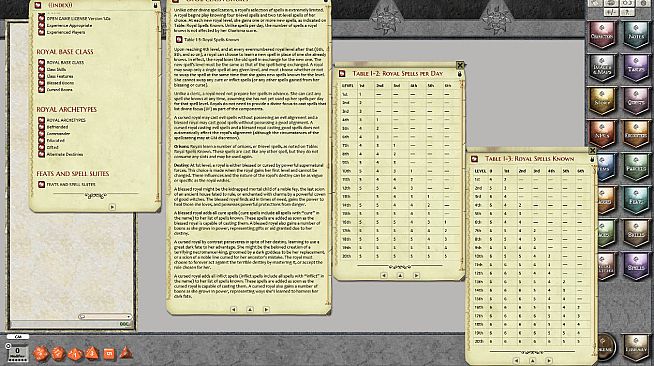Close the Table 1-2 window
654x366 pixels.
[x=460, y=65]
